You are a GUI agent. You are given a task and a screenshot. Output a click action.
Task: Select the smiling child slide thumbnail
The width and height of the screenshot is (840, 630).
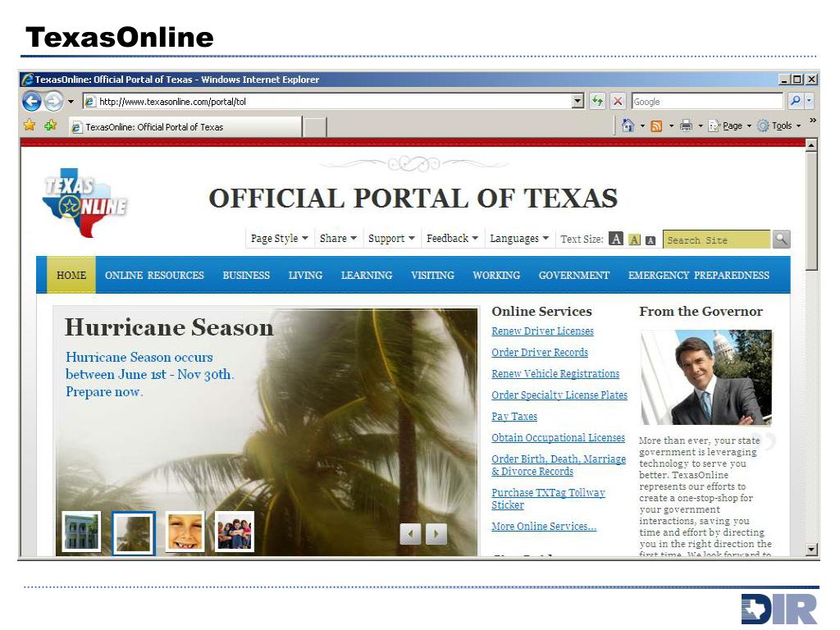pos(185,532)
